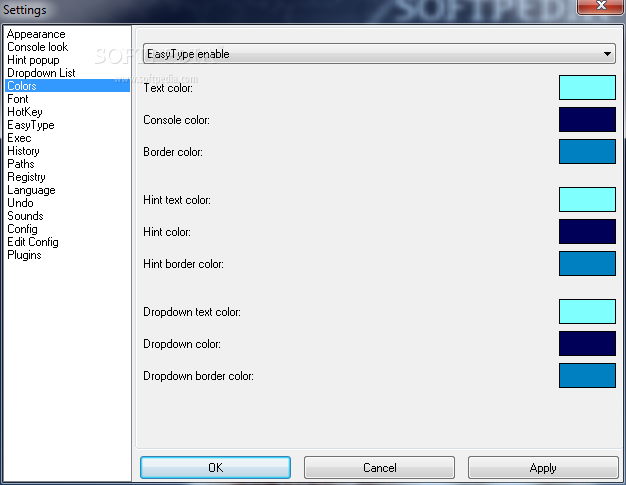This screenshot has width=626, height=485.
Task: Open HotKey settings
Action: [x=67, y=112]
